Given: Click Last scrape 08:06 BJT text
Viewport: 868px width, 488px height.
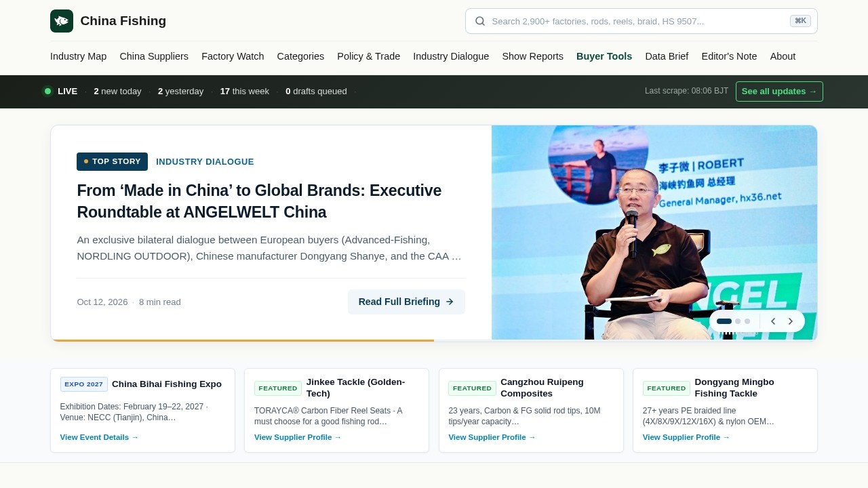Looking at the screenshot, I should pos(686,91).
